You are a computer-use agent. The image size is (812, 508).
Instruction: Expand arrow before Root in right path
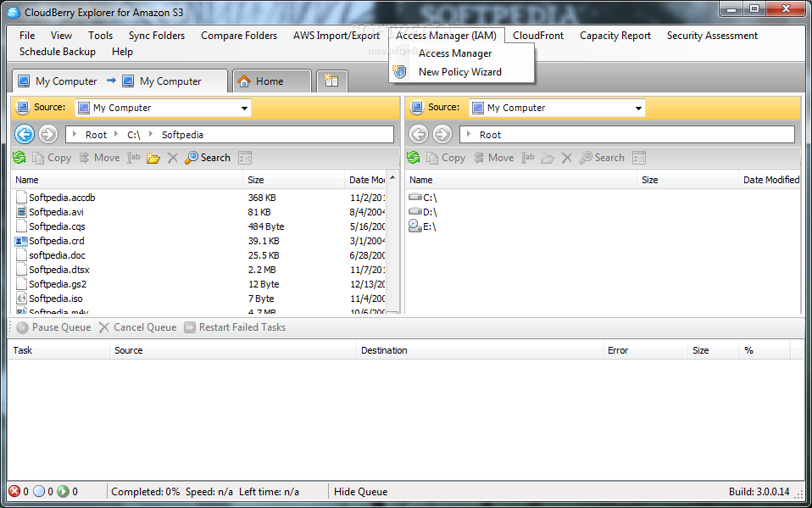[469, 135]
